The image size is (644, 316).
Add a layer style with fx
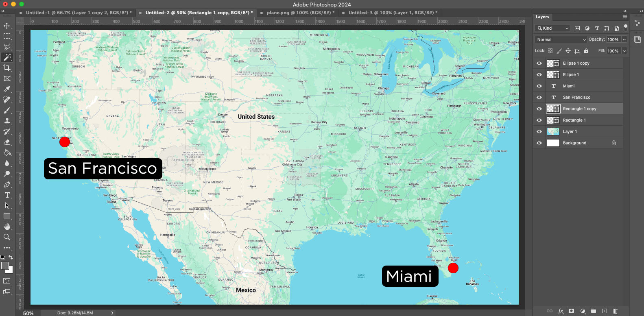pyautogui.click(x=561, y=311)
